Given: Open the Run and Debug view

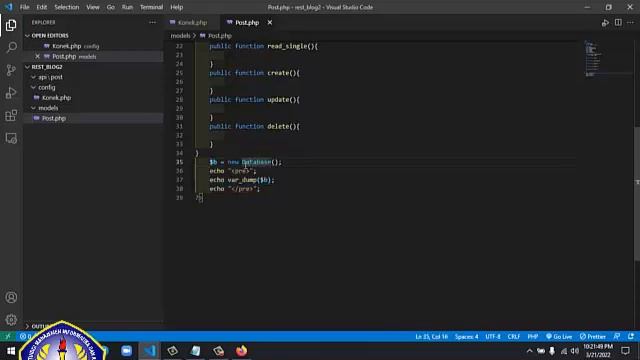Looking at the screenshot, I should 11,93.
